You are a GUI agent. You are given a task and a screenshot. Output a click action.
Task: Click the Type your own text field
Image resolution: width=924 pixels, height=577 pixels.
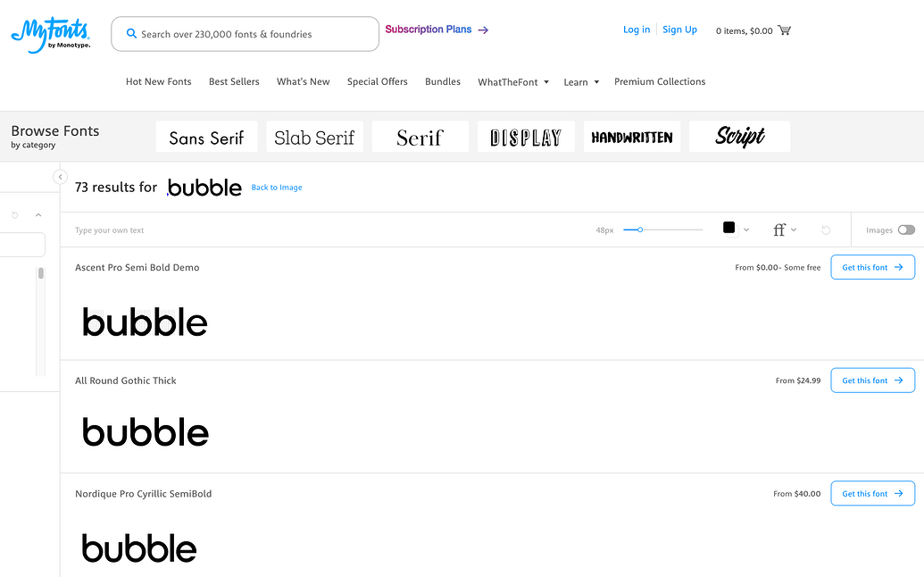(x=179, y=230)
